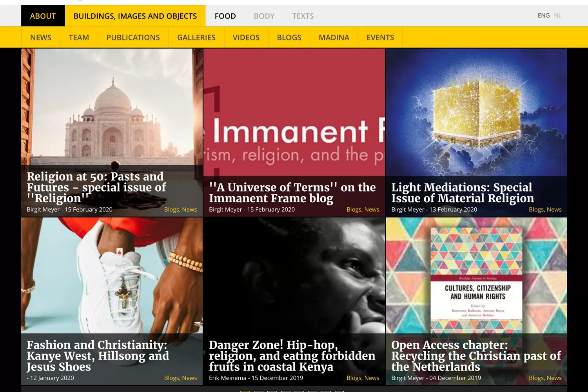The image size is (588, 392).
Task: Open the FOOD section tab
Action: click(x=225, y=16)
